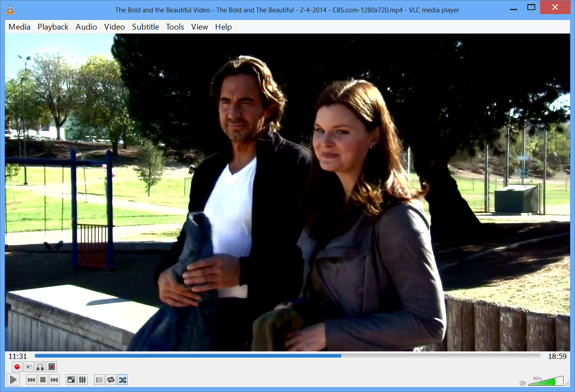
Task: Open the Video menu
Action: click(114, 27)
